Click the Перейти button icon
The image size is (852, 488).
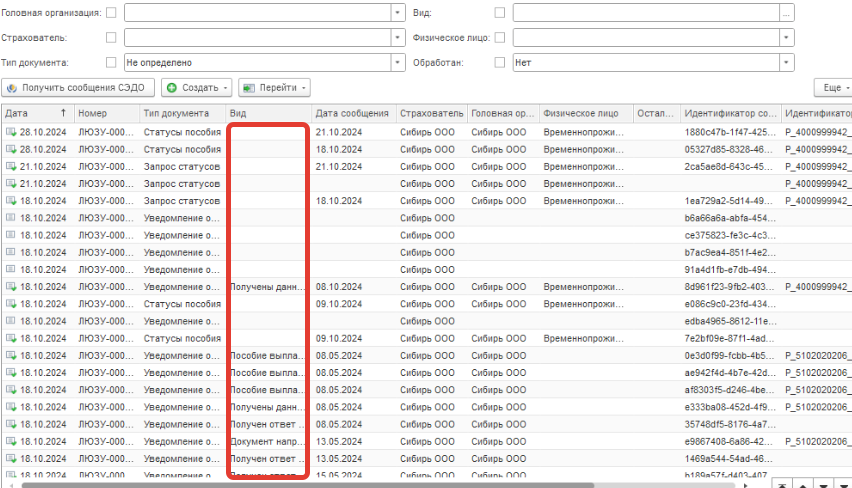point(249,88)
